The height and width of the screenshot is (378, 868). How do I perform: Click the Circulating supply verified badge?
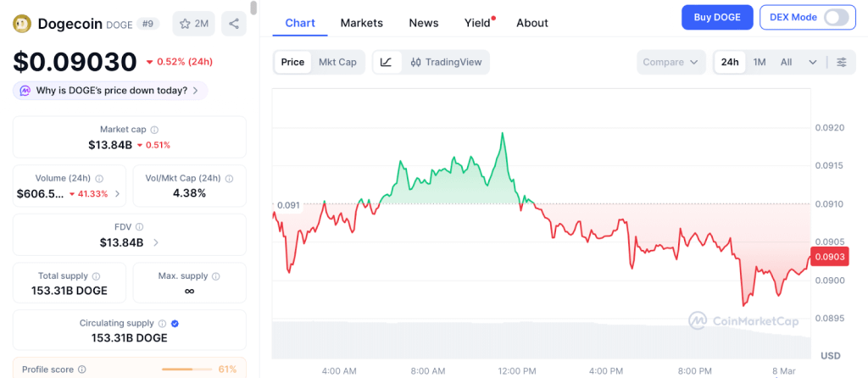(175, 323)
